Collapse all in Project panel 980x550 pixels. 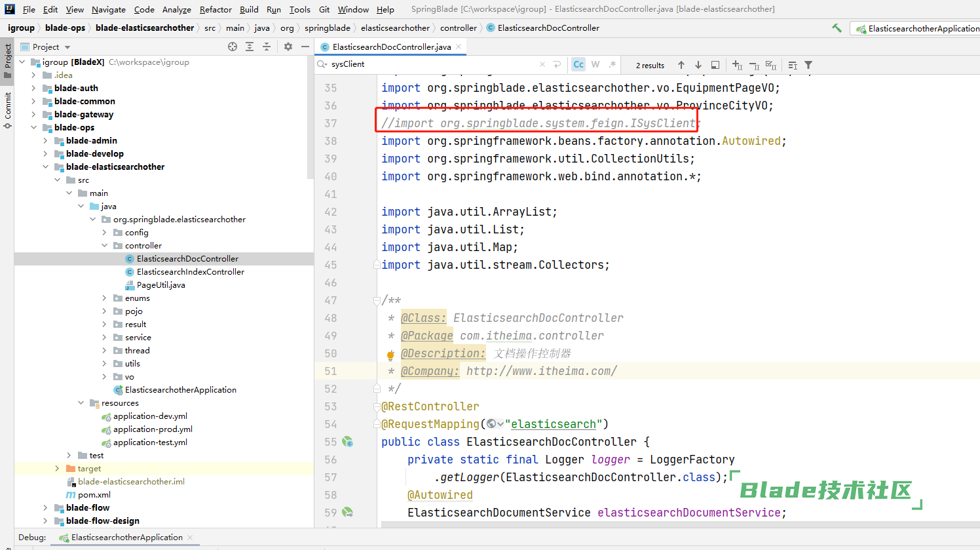[x=267, y=47]
